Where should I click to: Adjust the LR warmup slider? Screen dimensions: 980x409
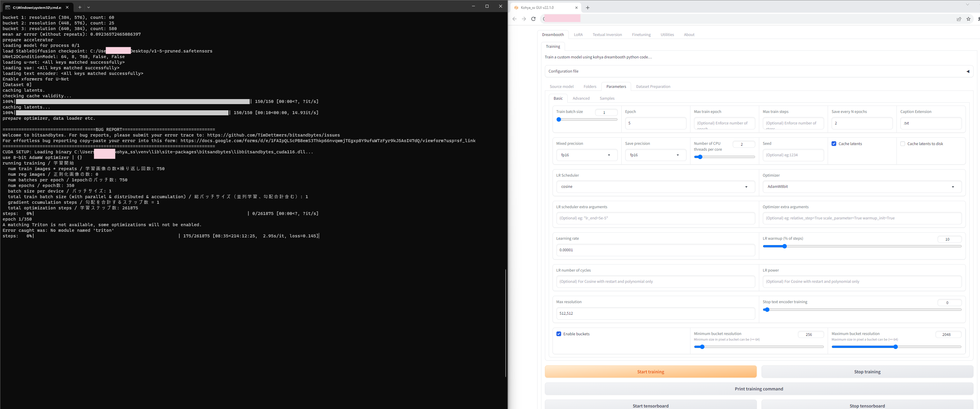click(785, 246)
